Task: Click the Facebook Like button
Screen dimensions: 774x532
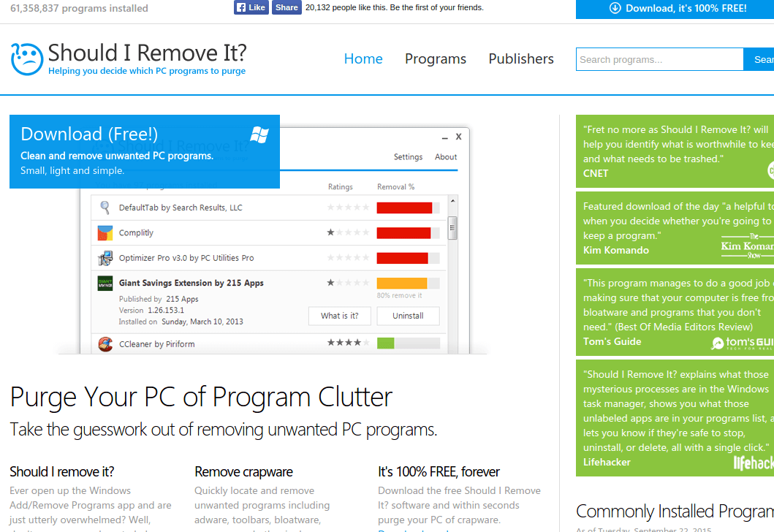Action: pos(251,7)
